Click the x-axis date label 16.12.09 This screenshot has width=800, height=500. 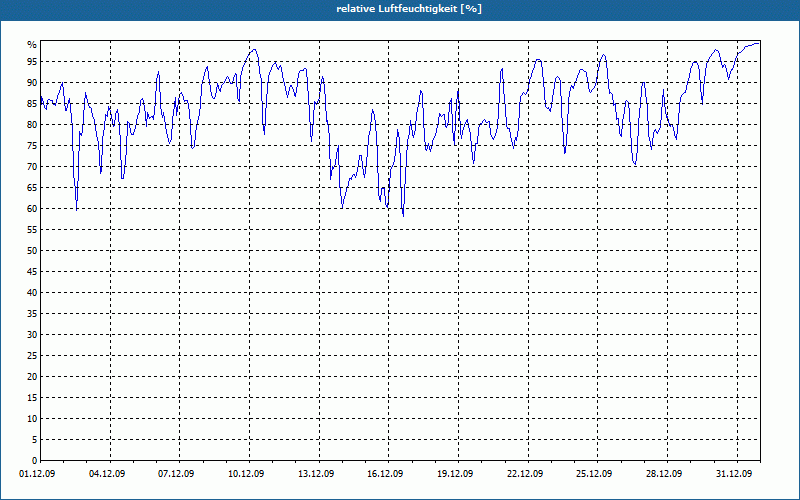385,474
